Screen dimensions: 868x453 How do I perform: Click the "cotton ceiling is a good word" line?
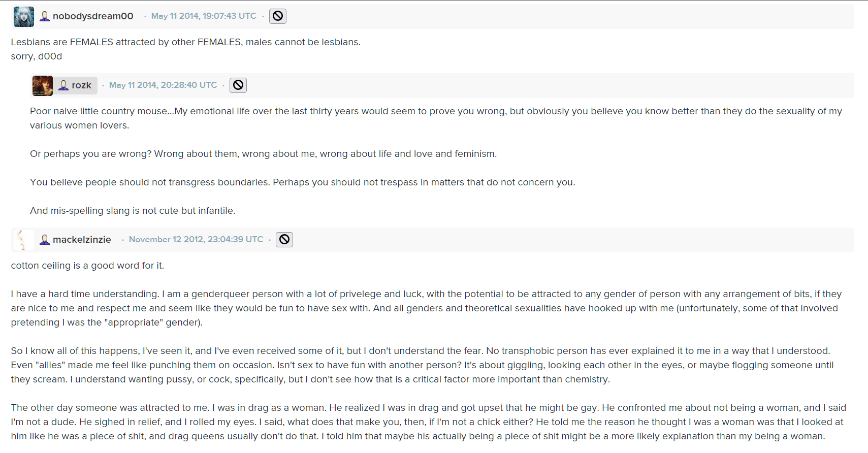87,266
